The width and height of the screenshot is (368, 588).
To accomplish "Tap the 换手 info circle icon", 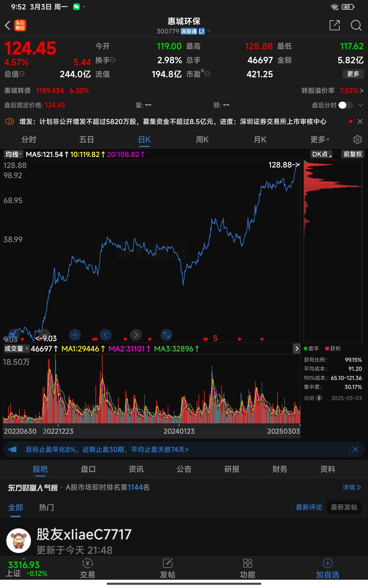I will [x=112, y=59].
